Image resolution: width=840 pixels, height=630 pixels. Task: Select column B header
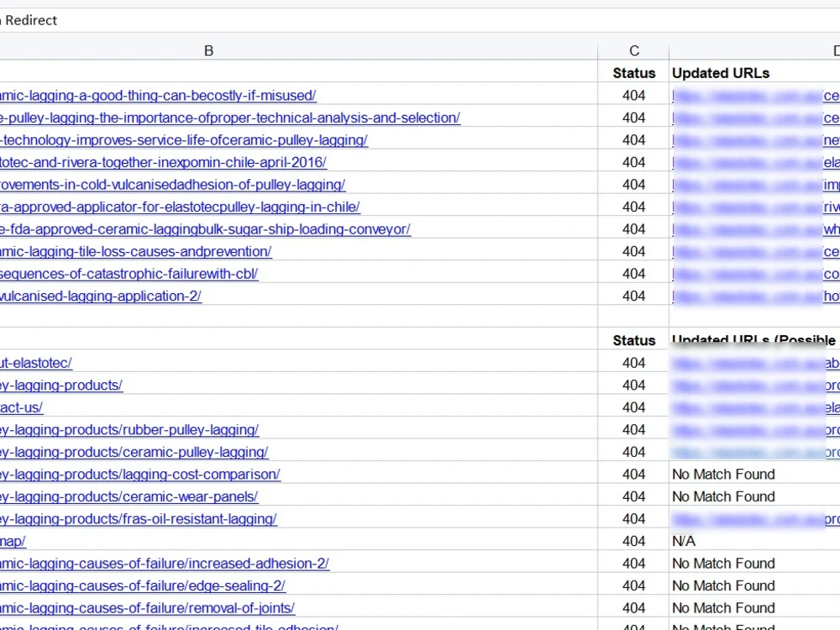click(x=298, y=51)
